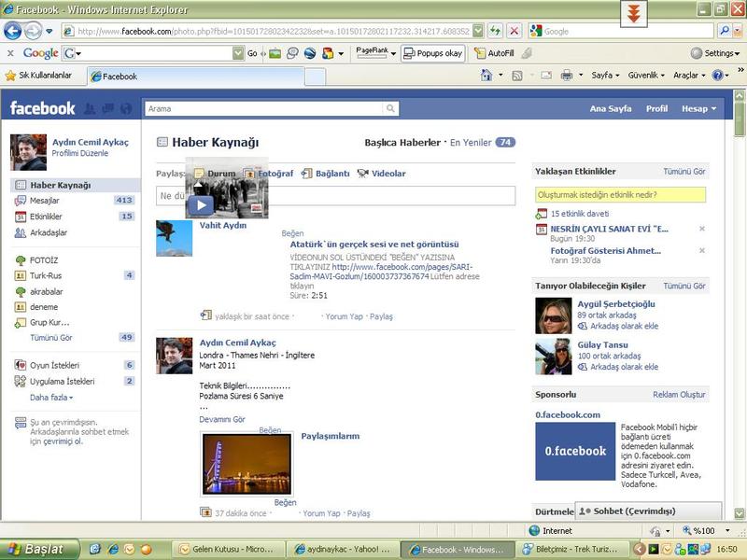Click the browser Back arrow button
The height and width of the screenshot is (560, 747).
(x=13, y=32)
